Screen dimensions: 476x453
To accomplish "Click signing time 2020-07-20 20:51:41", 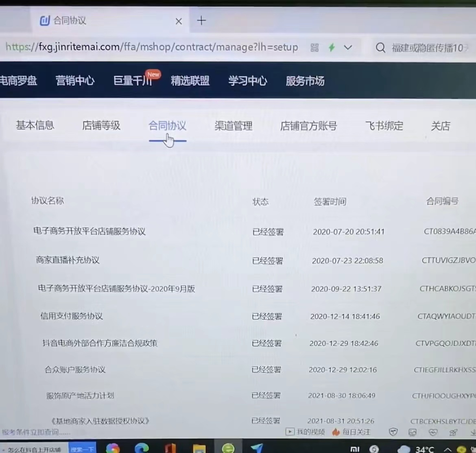I will point(349,232).
